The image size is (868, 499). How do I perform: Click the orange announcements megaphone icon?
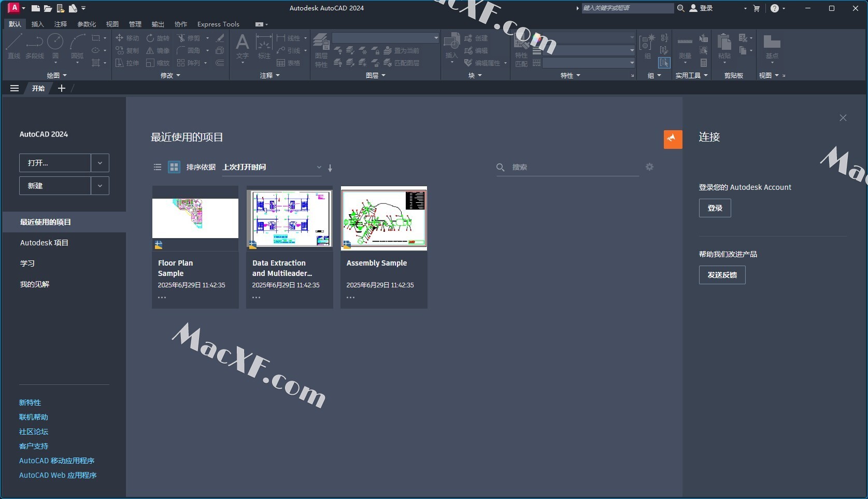[673, 139]
